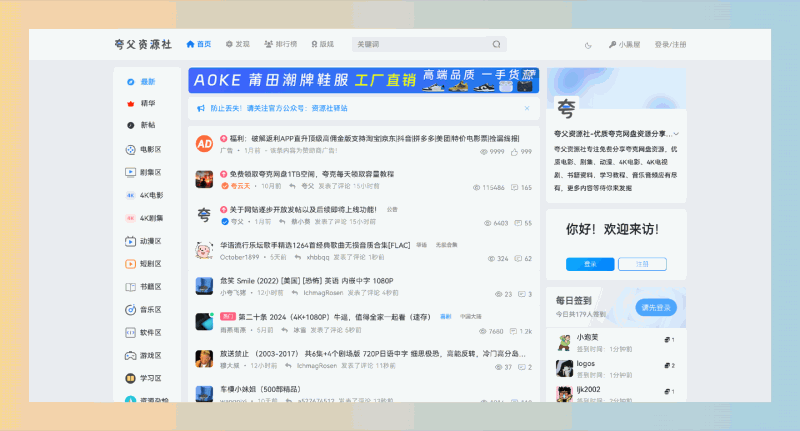Click the 中国大陆 tag
Screen dimensions: 800x431
470,317
